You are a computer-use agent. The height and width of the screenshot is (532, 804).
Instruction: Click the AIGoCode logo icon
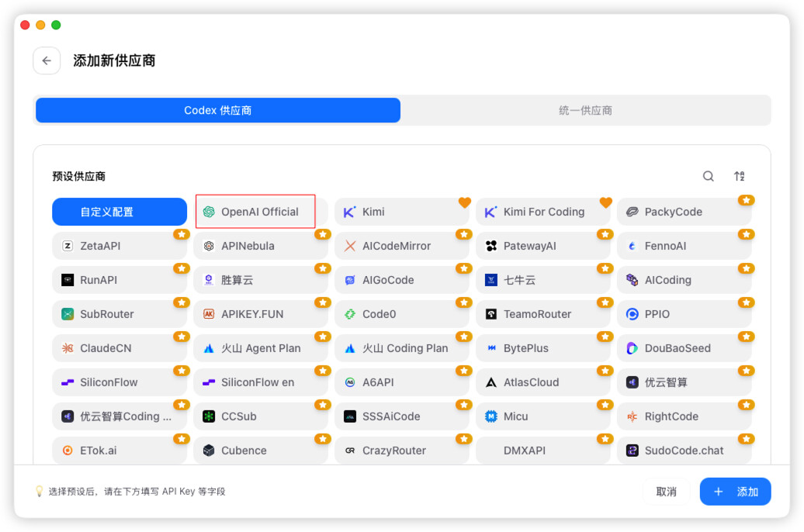(x=350, y=280)
